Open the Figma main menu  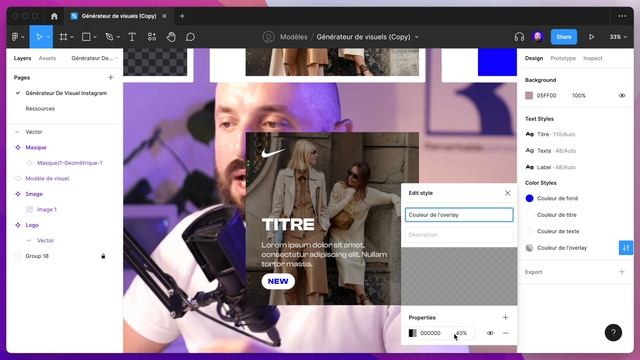pyautogui.click(x=15, y=37)
